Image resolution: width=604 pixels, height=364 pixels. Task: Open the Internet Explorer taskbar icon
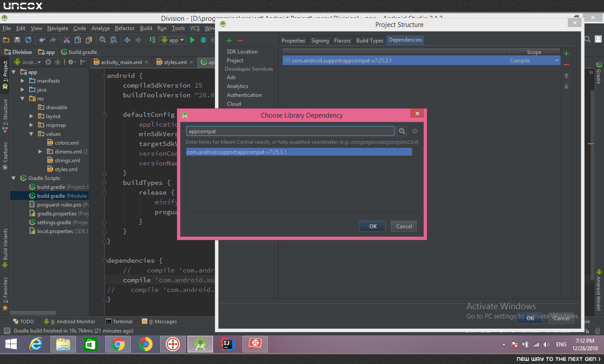(36, 344)
